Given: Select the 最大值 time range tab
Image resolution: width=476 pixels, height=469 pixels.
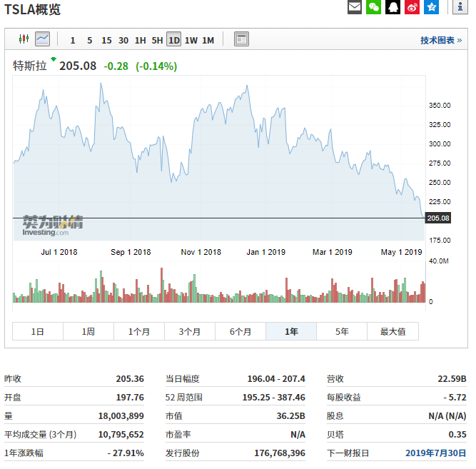Looking at the screenshot, I should (x=393, y=331).
